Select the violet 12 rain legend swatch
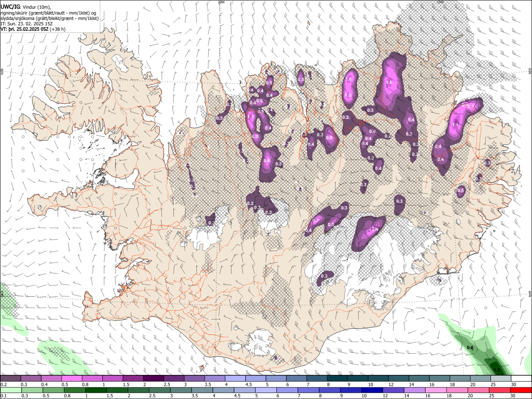The width and height of the screenshot is (532, 399). coord(394,390)
